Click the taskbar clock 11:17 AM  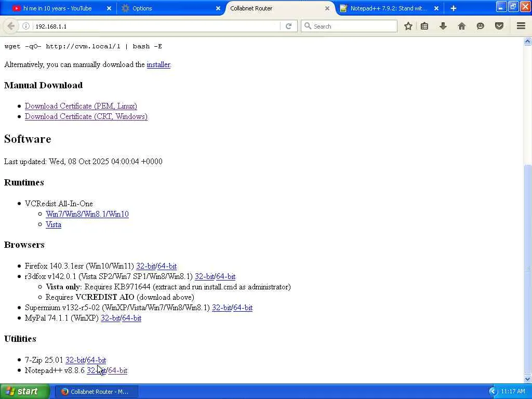pos(513,392)
